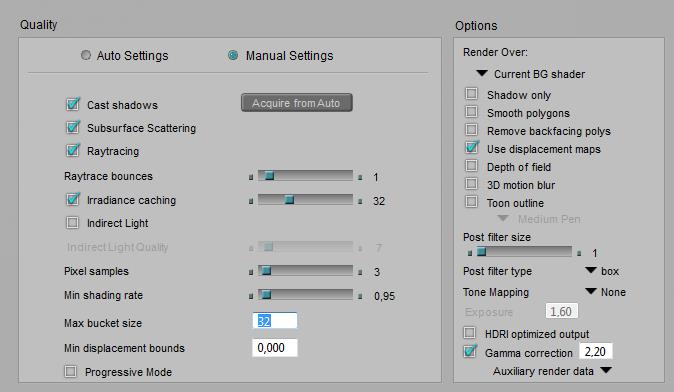Uncheck the Cast shadows checkbox
The height and width of the screenshot is (392, 674).
click(73, 104)
